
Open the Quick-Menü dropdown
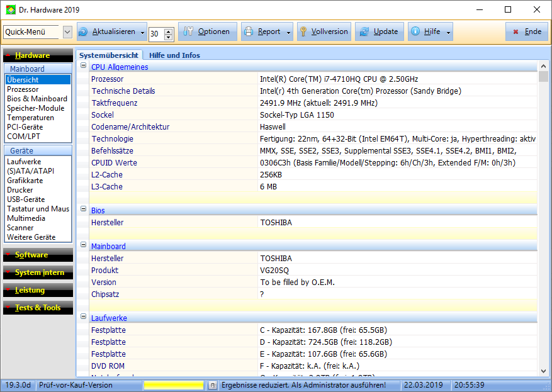click(68, 32)
